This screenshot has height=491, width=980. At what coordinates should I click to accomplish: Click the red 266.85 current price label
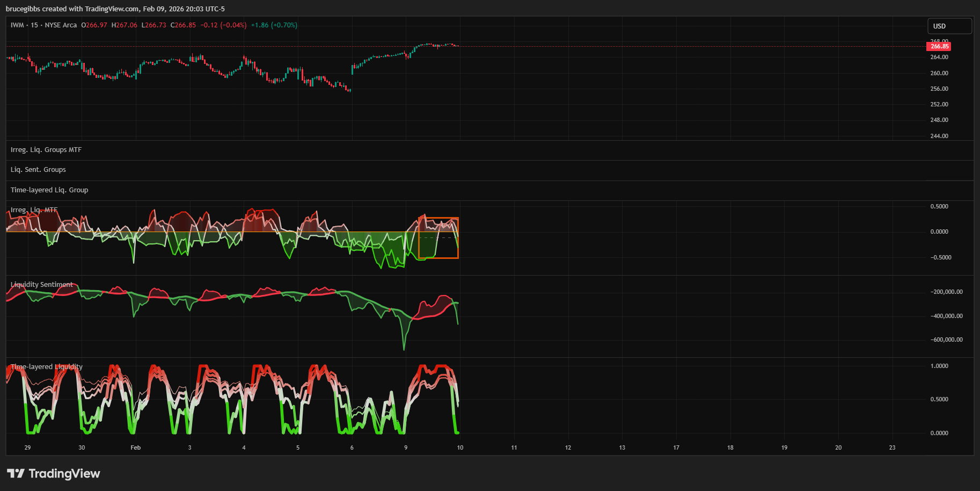point(939,47)
